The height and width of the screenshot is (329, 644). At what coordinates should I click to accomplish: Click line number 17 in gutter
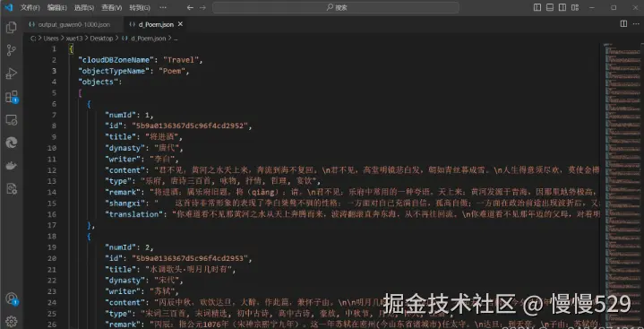pyautogui.click(x=52, y=225)
